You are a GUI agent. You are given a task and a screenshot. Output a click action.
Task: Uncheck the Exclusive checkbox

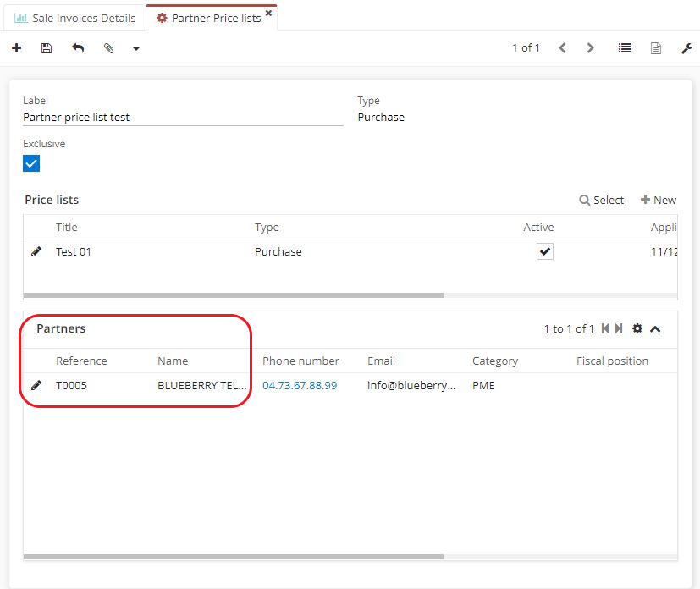pos(31,163)
